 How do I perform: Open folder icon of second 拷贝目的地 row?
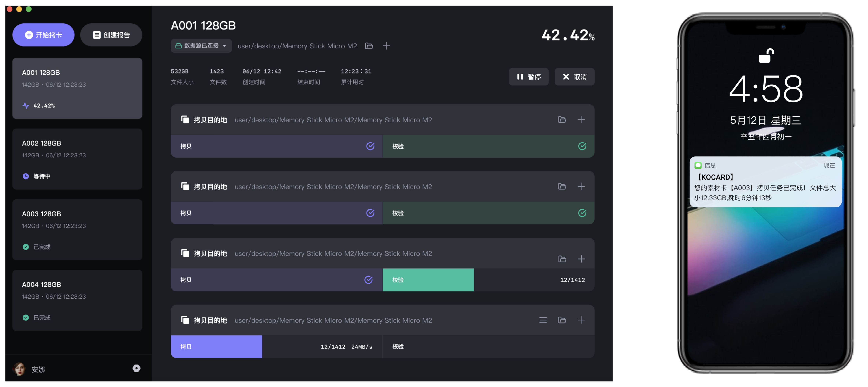pos(562,186)
